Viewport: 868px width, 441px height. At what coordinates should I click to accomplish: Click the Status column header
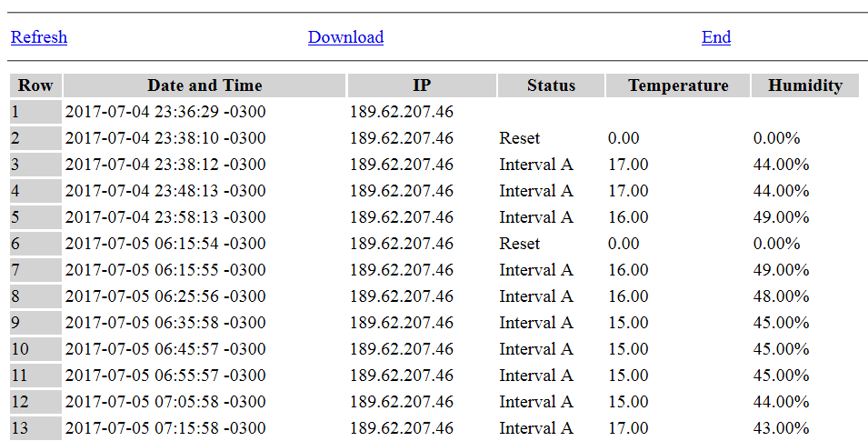pos(551,85)
